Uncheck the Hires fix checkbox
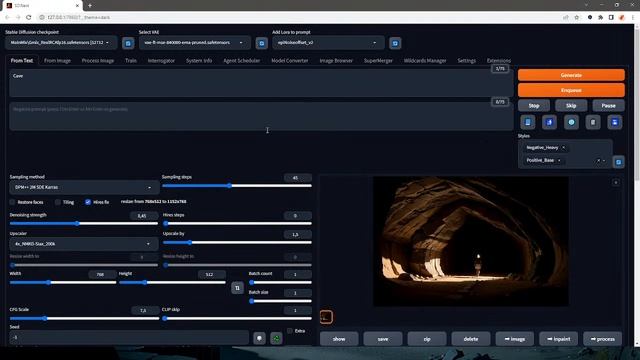 (x=88, y=202)
